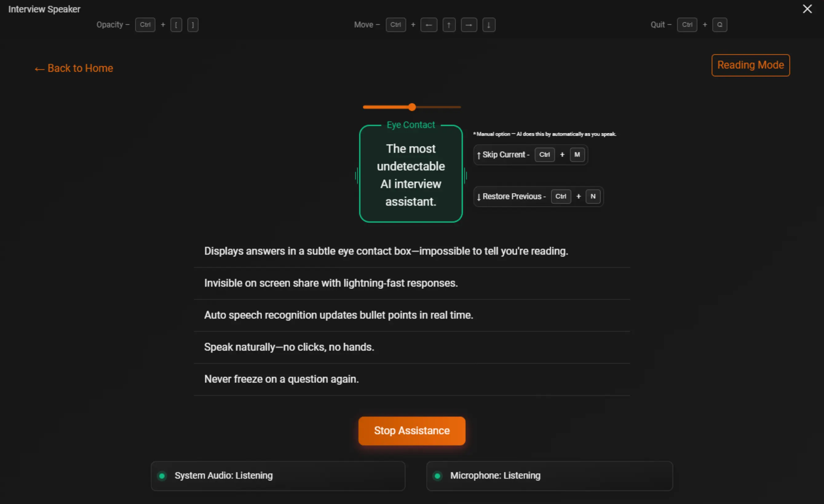Click the right arrow Move key badge

[469, 25]
